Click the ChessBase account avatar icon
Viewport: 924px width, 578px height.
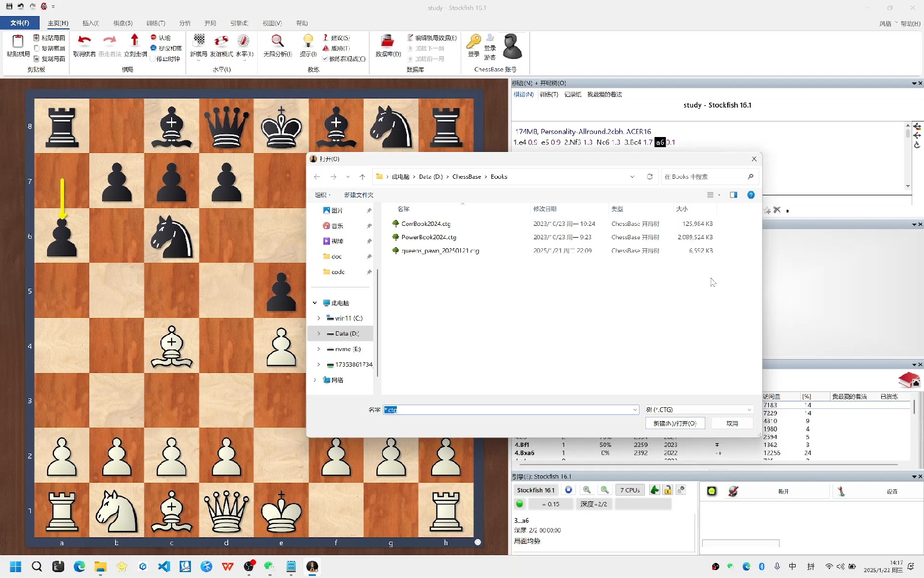click(512, 46)
